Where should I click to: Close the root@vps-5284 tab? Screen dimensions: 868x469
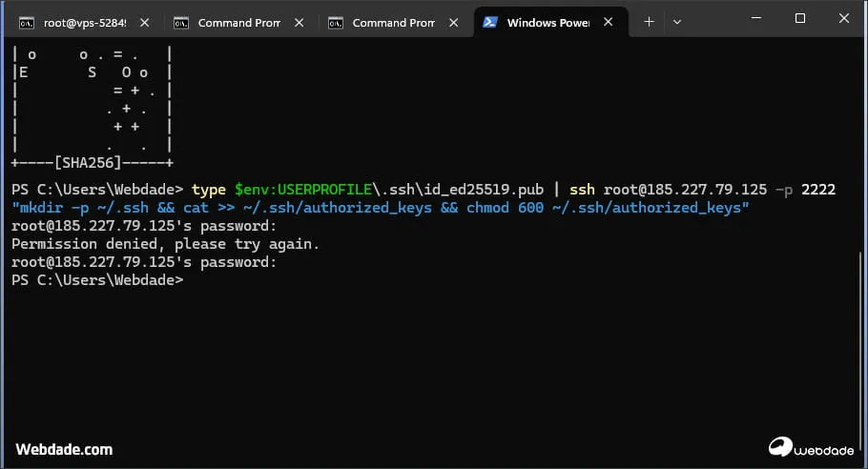pos(146,22)
